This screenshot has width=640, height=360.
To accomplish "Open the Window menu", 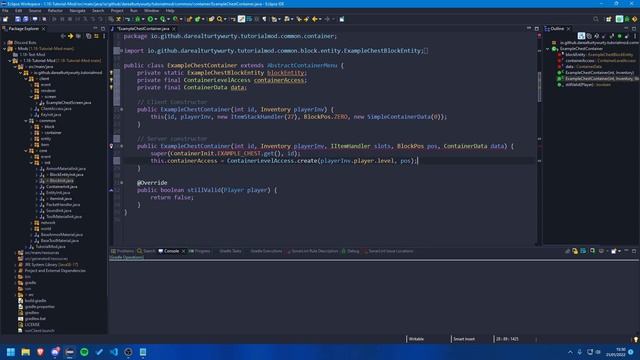I will tap(151, 11).
